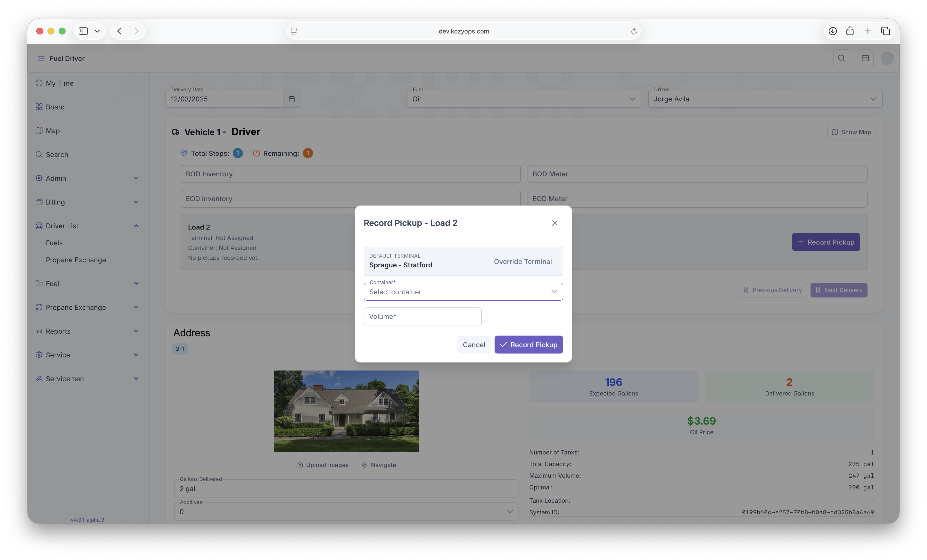This screenshot has width=927, height=560.
Task: Open the Select container dropdown
Action: pos(463,292)
